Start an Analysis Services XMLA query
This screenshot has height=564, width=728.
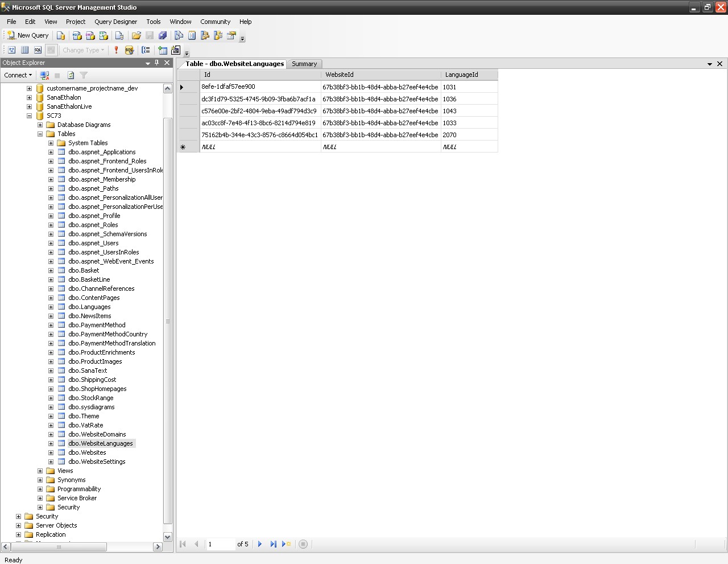(x=104, y=35)
